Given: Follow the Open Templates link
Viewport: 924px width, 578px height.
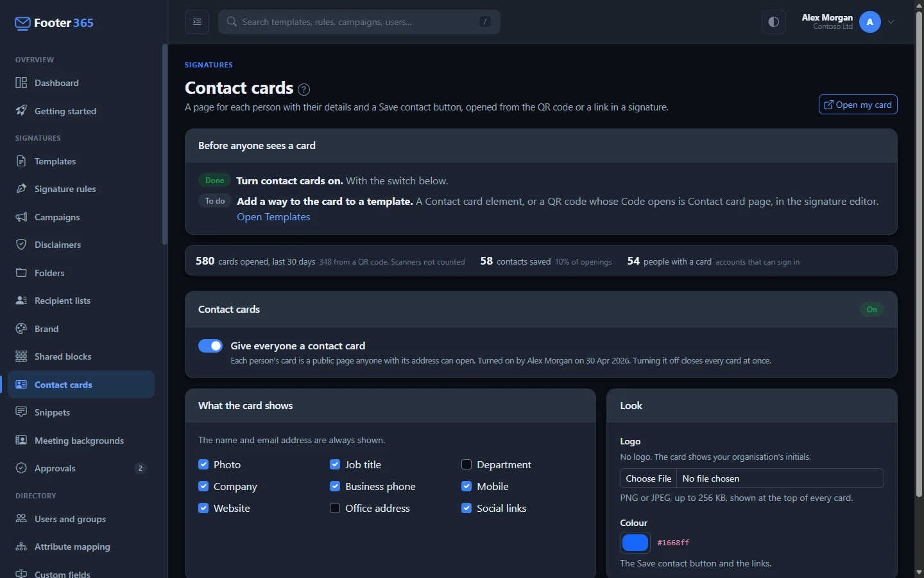Looking at the screenshot, I should click(273, 217).
